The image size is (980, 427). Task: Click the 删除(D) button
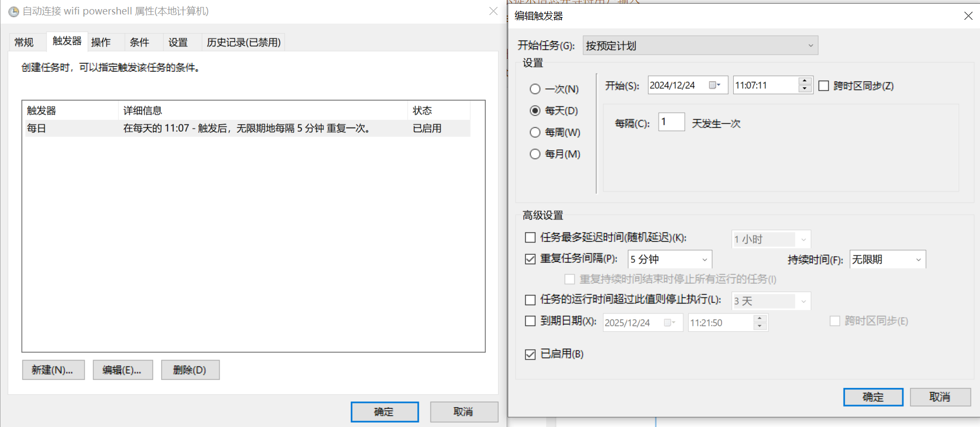click(190, 370)
